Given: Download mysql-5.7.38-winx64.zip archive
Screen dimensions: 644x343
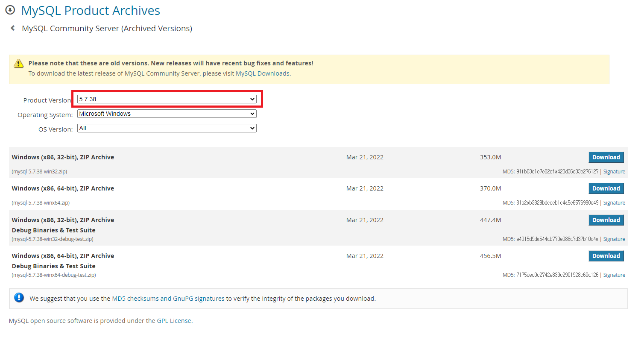Looking at the screenshot, I should tap(606, 188).
